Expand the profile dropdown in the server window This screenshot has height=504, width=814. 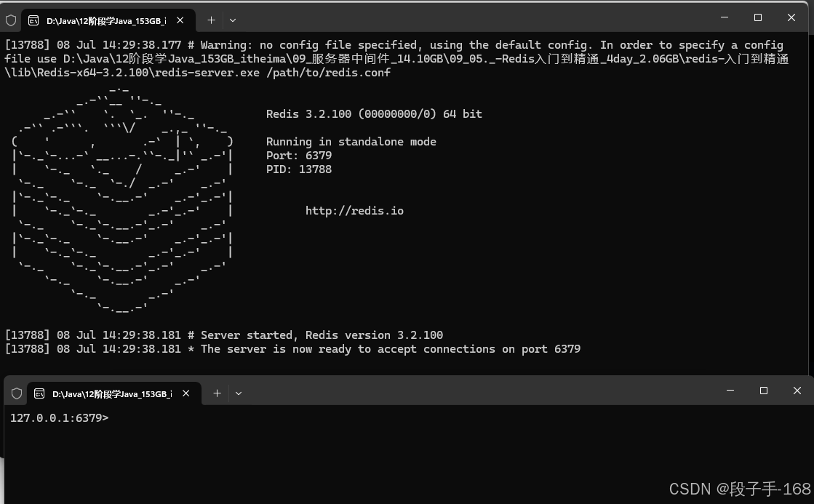(x=233, y=20)
